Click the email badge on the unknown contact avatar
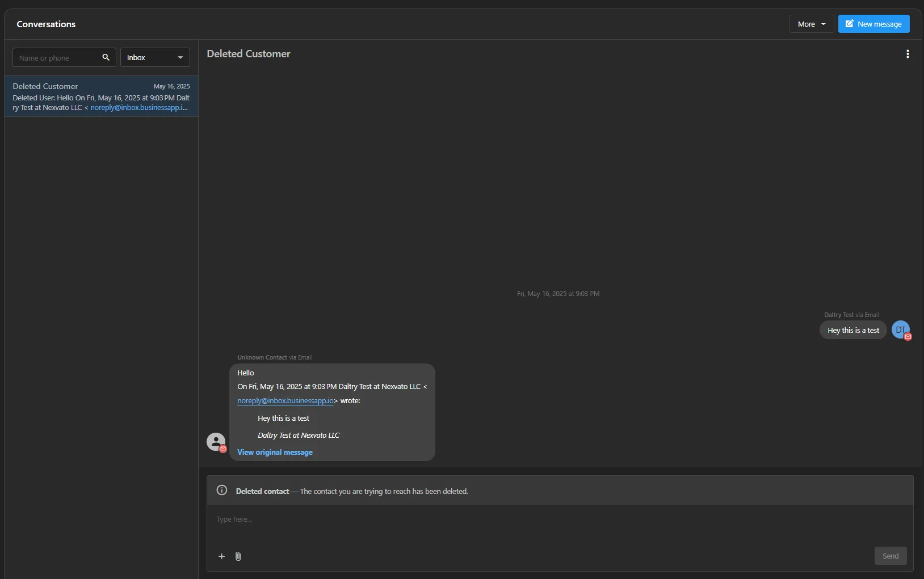The height and width of the screenshot is (579, 924). tap(222, 449)
